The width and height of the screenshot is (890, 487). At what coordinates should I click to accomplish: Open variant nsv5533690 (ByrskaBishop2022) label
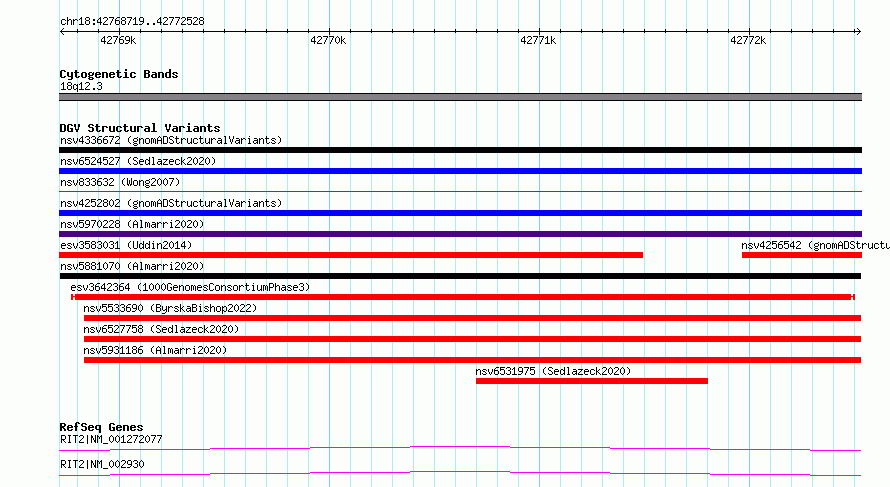tap(170, 308)
